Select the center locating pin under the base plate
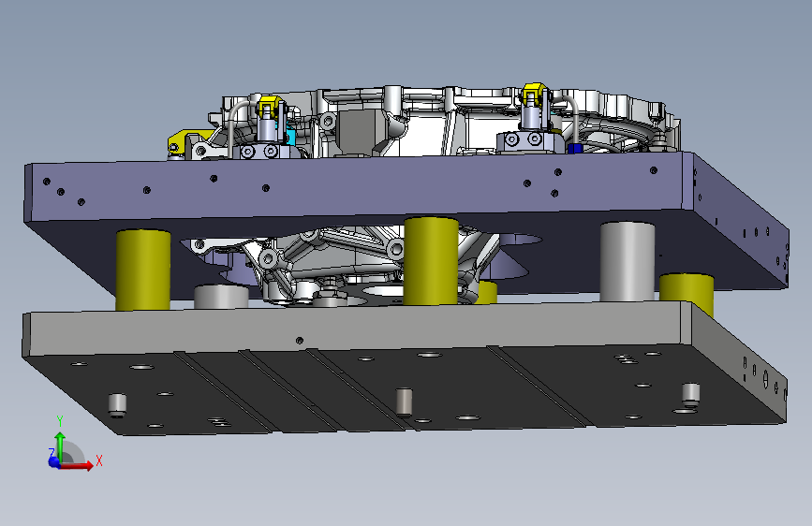812x526 pixels. 404,402
